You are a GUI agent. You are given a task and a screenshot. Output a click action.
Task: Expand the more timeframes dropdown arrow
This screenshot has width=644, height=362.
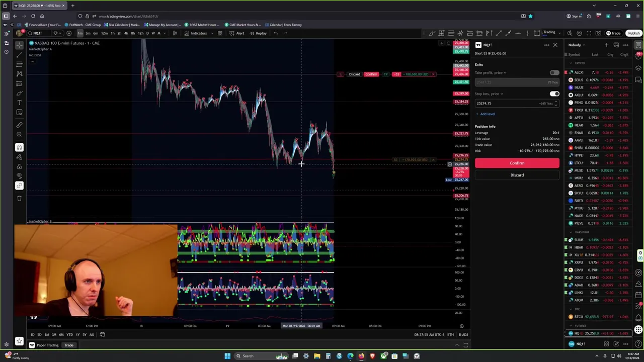pyautogui.click(x=165, y=33)
